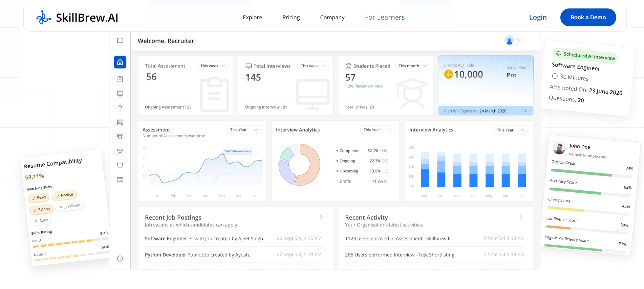Screen dimensions: 644x289
Task: Toggle the React matching skill chip
Action: pyautogui.click(x=39, y=197)
